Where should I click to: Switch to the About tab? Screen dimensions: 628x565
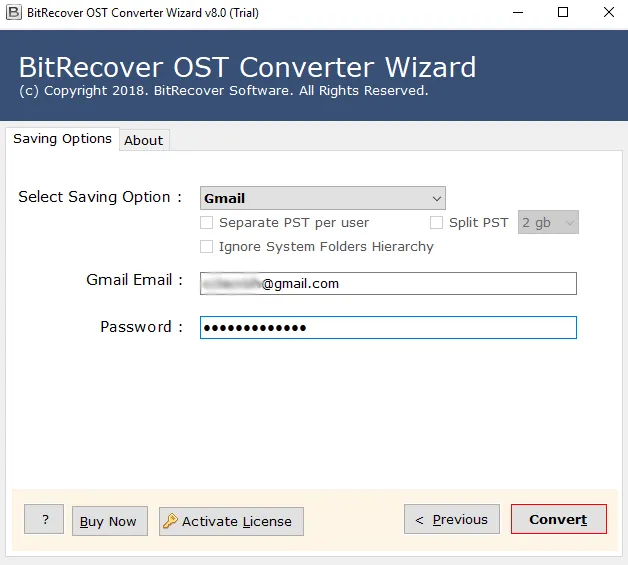(144, 140)
